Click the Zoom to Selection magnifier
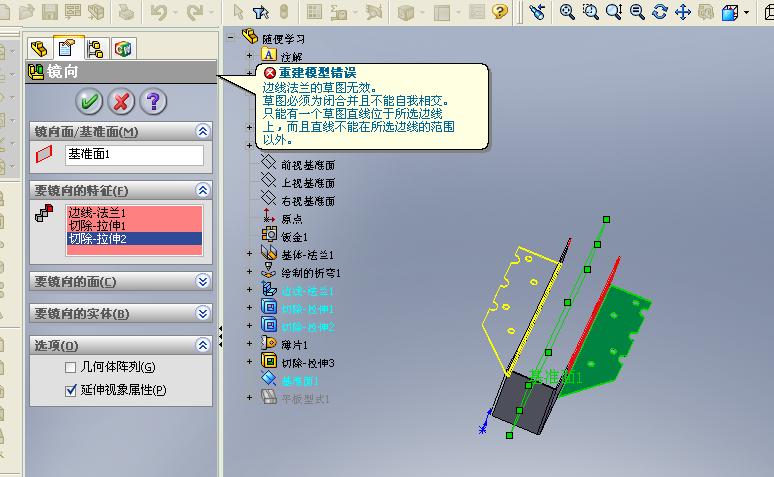 (x=637, y=11)
